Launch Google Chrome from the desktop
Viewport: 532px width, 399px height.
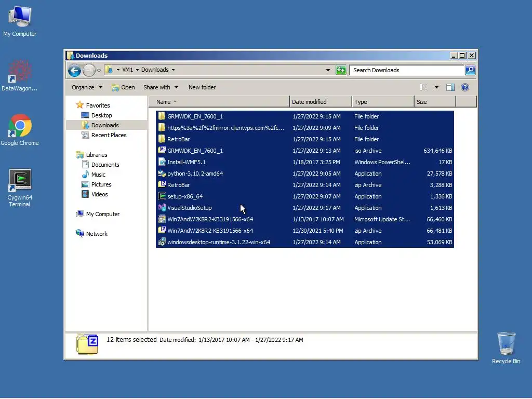20,129
